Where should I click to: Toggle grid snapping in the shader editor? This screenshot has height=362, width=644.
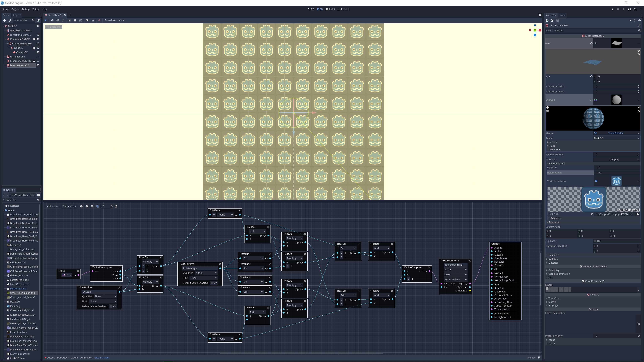[x=97, y=206]
